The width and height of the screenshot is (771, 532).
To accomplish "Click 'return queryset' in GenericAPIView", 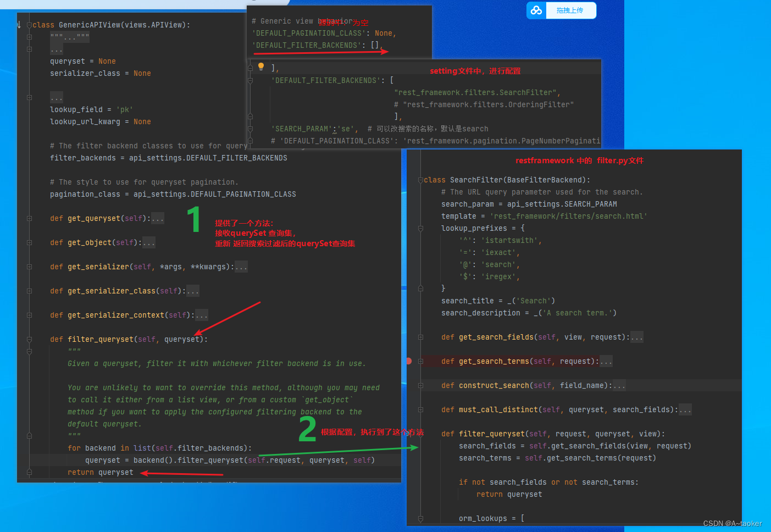I will point(101,472).
